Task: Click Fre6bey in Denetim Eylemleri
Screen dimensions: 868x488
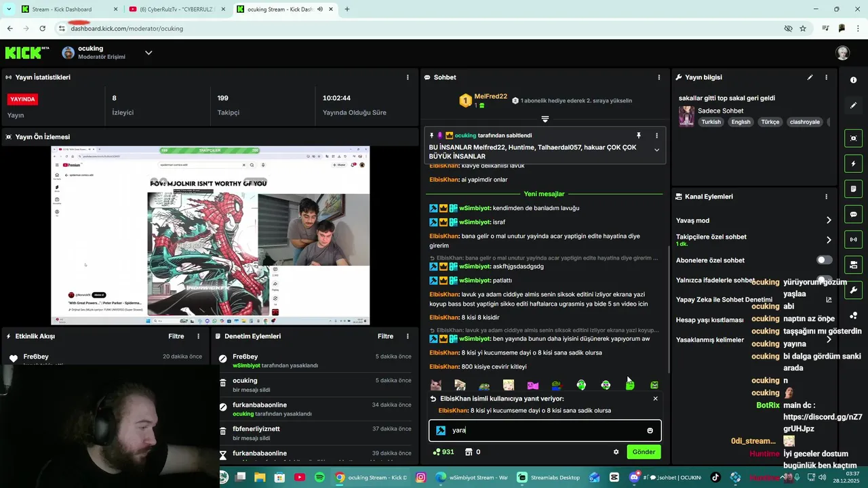Action: 245,357
